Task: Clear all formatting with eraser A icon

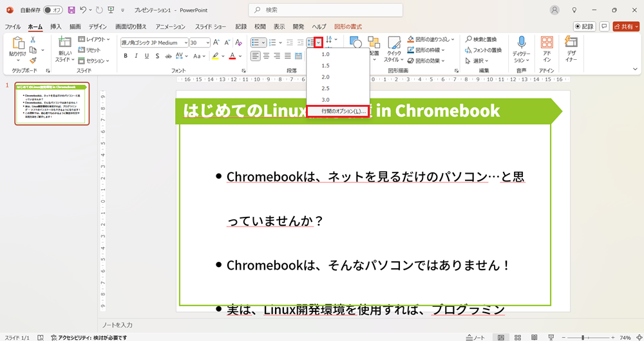Action: pos(239,42)
